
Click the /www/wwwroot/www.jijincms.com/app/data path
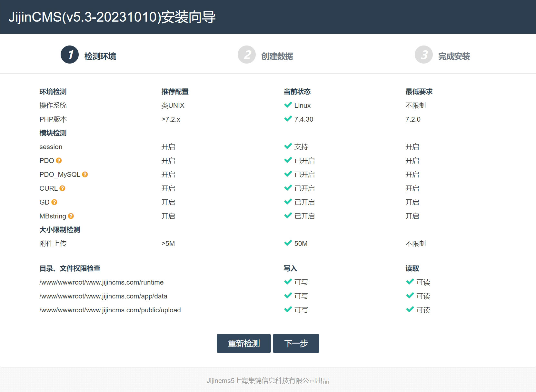pos(104,296)
